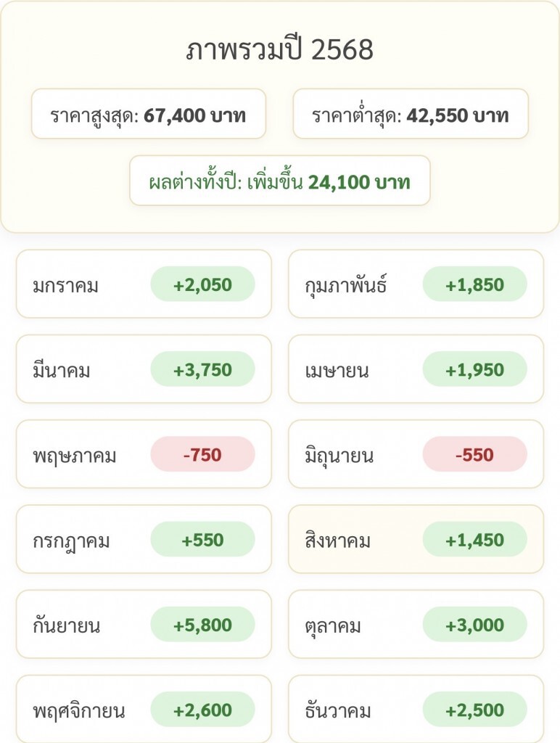Click the ราคาสูงสุด 67,400 บาท pill
This screenshot has width=560, height=743.
coord(149,114)
